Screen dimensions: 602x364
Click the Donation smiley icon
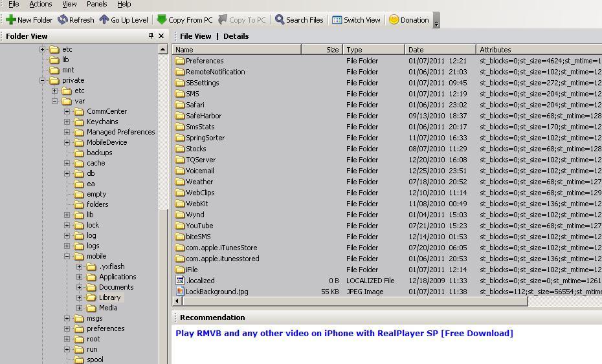[x=394, y=20]
